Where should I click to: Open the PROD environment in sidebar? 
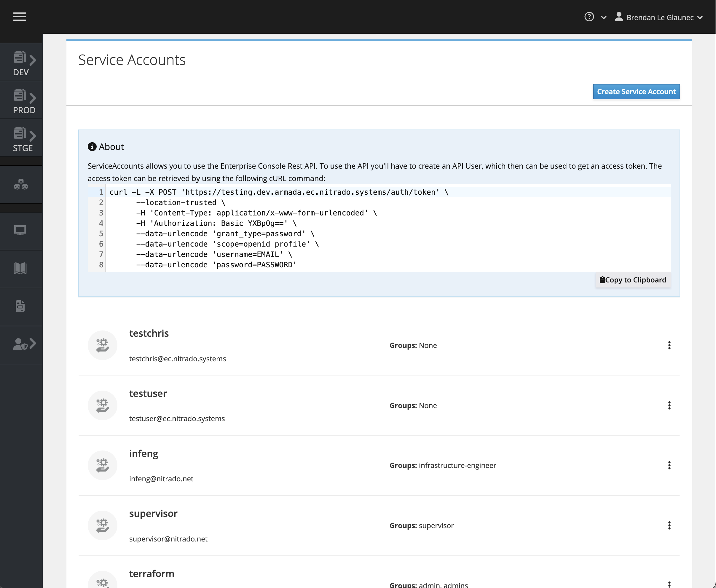tap(21, 100)
